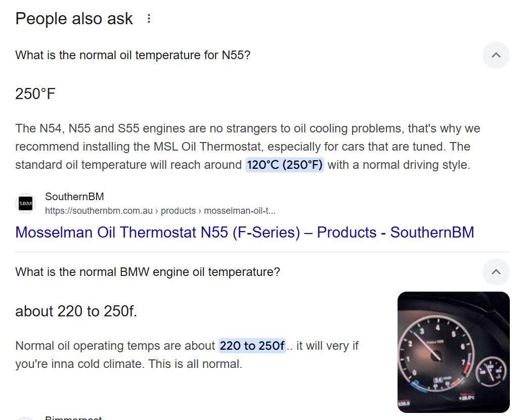
Task: Click the question about normal BMW engine oil temperature
Action: [x=147, y=272]
